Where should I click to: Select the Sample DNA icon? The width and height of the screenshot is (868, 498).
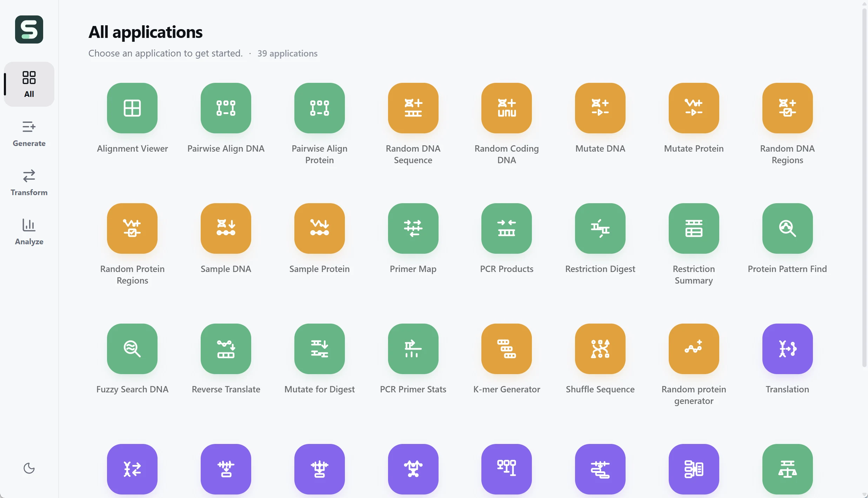(x=226, y=228)
